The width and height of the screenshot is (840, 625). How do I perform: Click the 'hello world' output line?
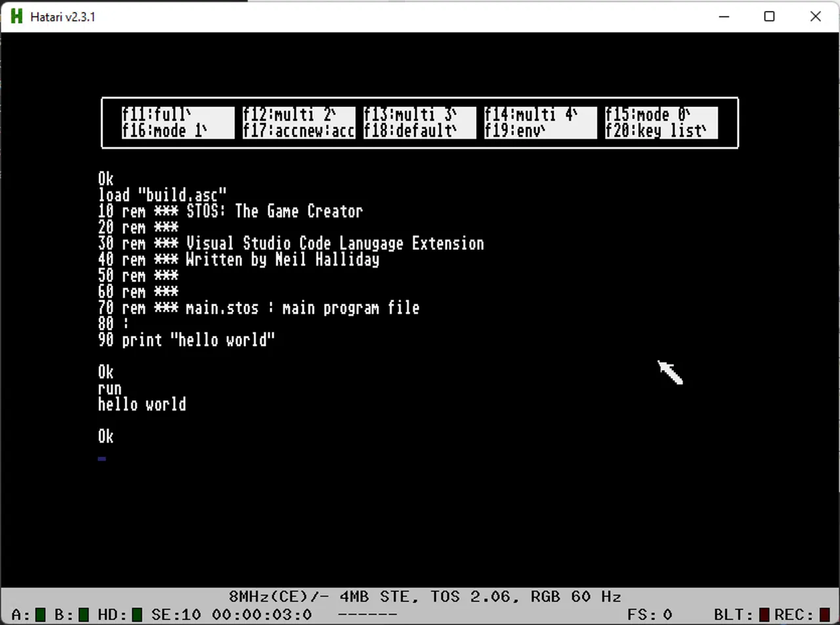pyautogui.click(x=142, y=404)
